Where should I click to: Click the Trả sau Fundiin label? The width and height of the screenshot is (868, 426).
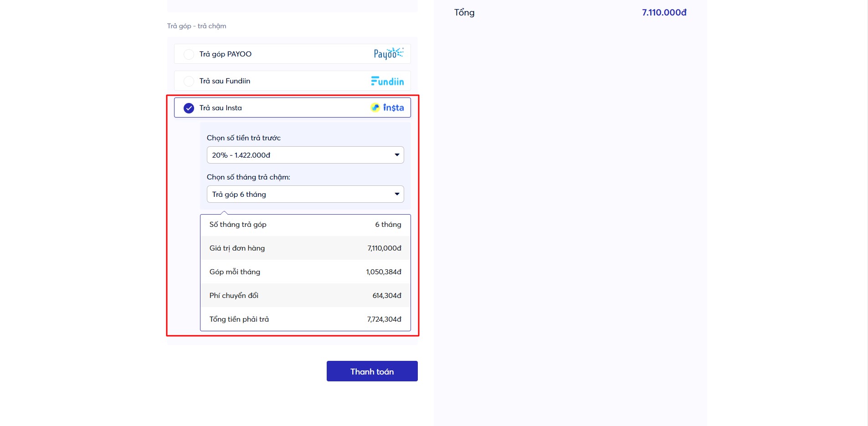225,81
